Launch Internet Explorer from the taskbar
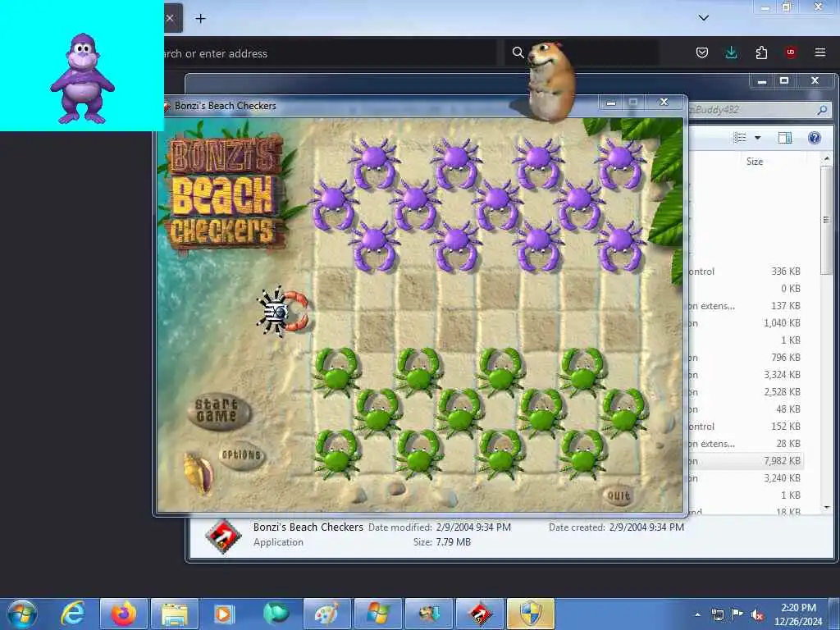The width and height of the screenshot is (840, 630). pos(73,614)
